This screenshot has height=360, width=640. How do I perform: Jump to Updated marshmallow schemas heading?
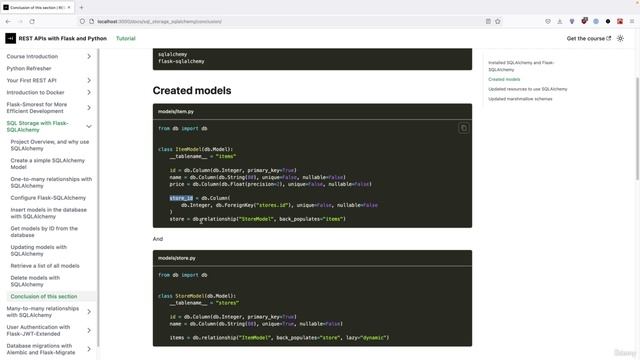click(x=520, y=99)
